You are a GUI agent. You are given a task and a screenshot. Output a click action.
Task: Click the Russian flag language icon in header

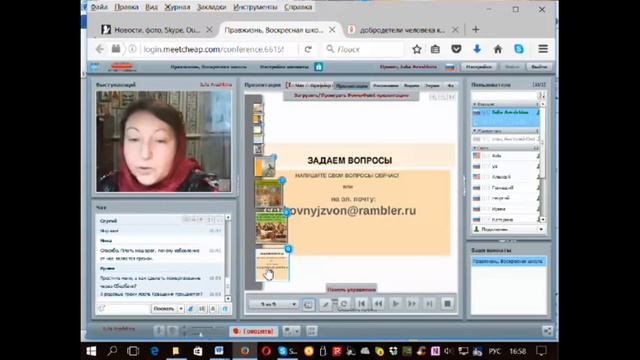[450, 67]
